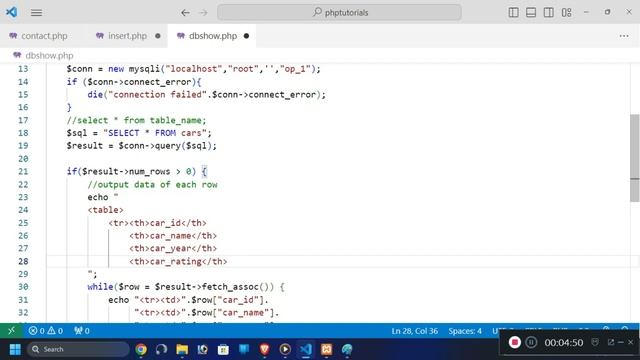Close the recording overlay widget
Viewport: 640px width, 360px height.
point(631,342)
